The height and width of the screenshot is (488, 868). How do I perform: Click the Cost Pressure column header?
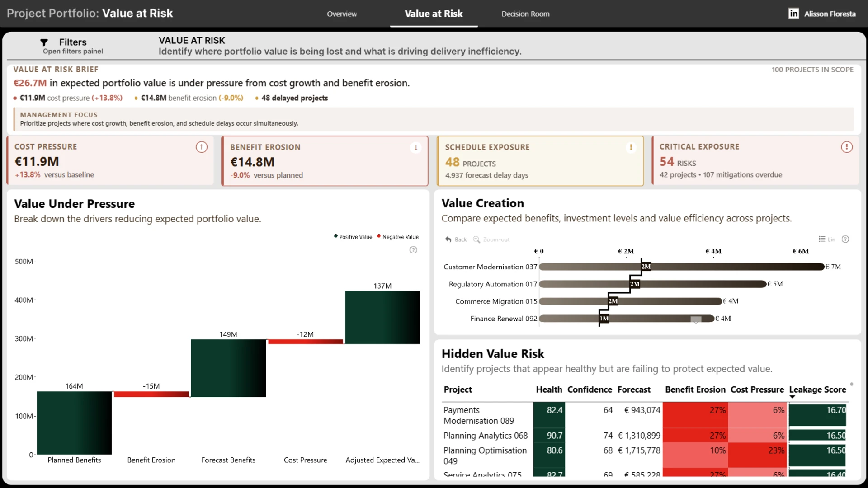[757, 389]
